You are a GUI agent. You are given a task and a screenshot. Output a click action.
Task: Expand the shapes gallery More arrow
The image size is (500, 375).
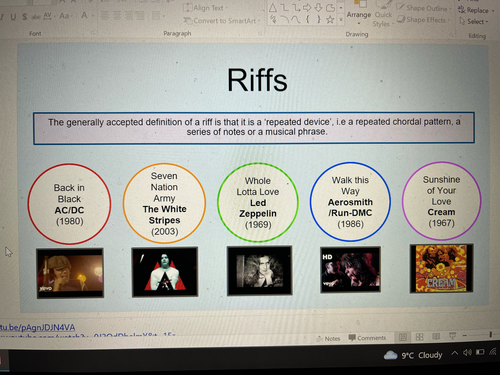[341, 20]
